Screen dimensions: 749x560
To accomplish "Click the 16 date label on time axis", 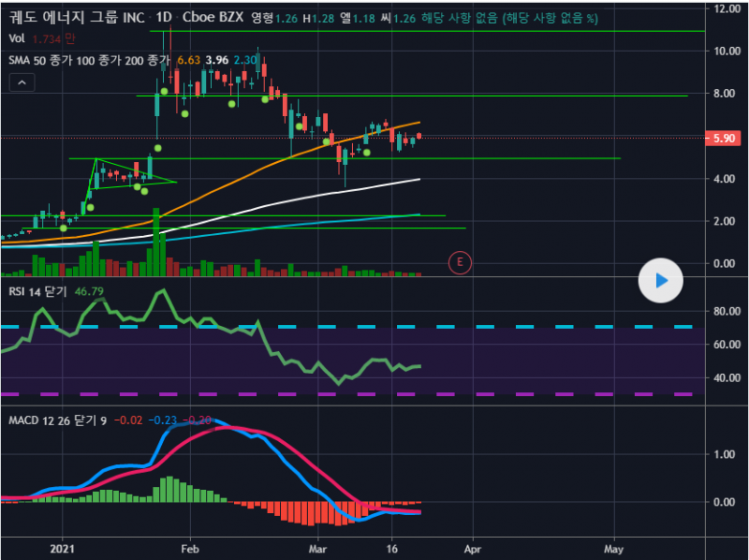I will (391, 549).
